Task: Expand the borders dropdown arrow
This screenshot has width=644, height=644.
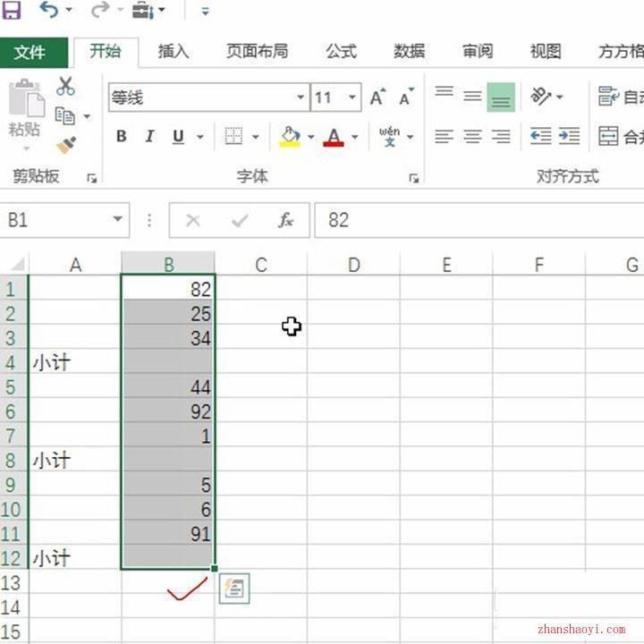Action: click(256, 137)
